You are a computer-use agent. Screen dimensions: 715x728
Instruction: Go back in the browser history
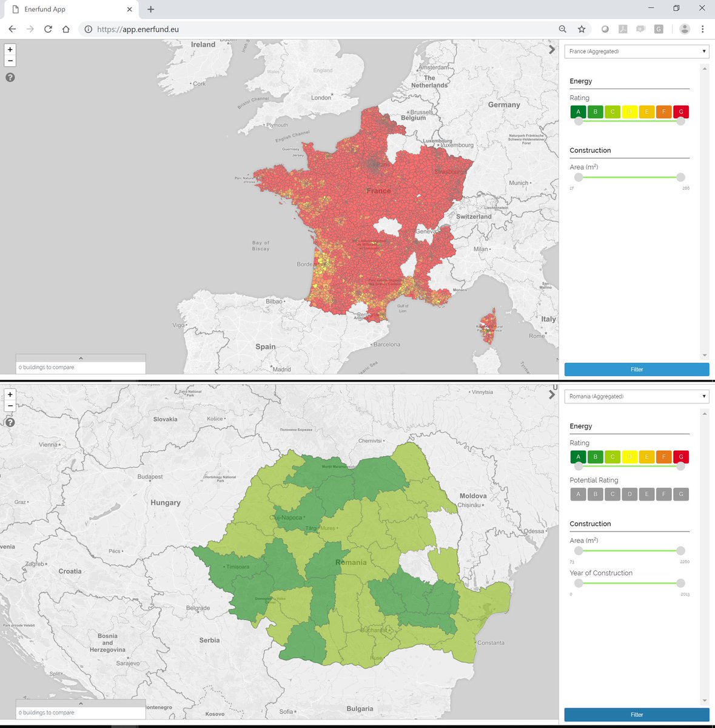(12, 29)
